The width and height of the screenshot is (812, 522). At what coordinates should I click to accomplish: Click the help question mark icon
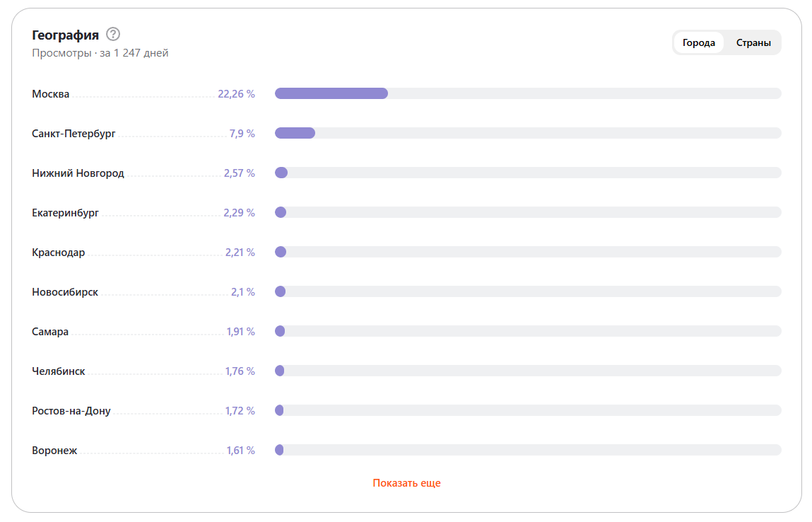[113, 34]
